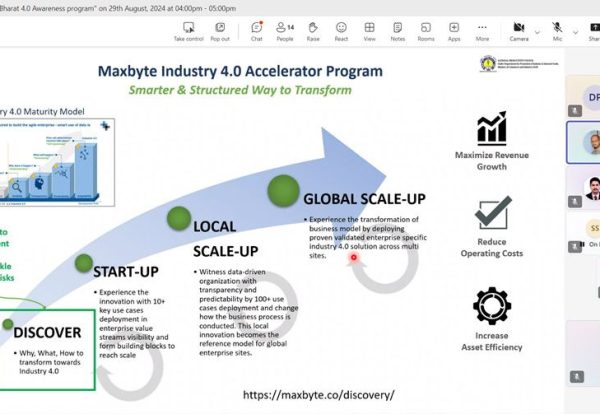Select the SS participant tile
Viewport: 600px width, 414px height.
coord(583,233)
